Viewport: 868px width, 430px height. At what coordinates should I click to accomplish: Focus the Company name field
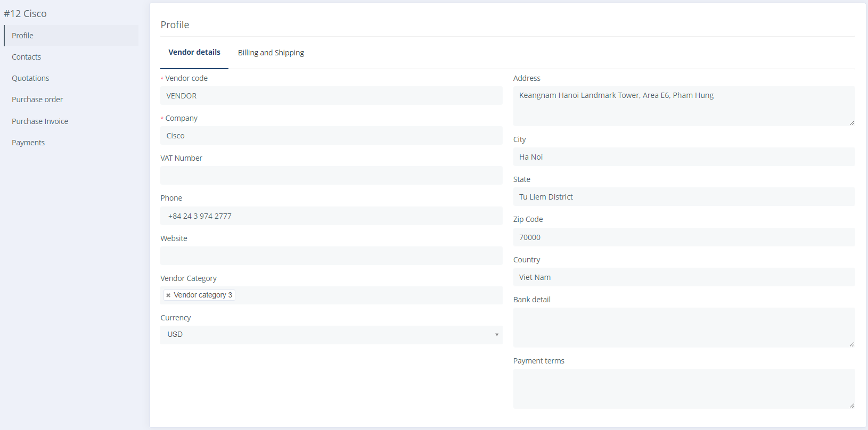click(x=331, y=136)
